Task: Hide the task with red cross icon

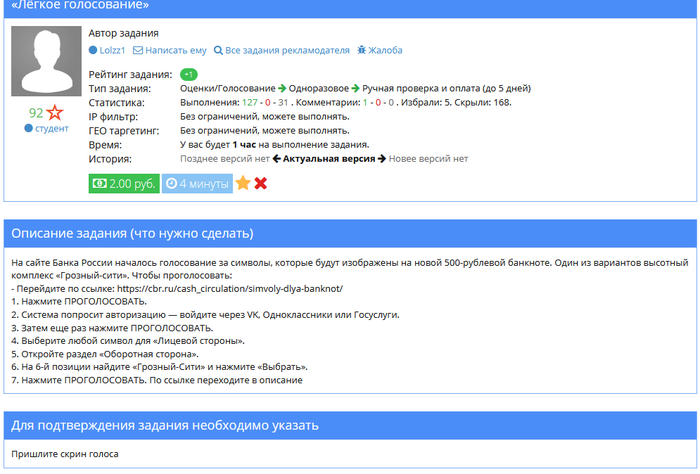Action: coord(261,183)
